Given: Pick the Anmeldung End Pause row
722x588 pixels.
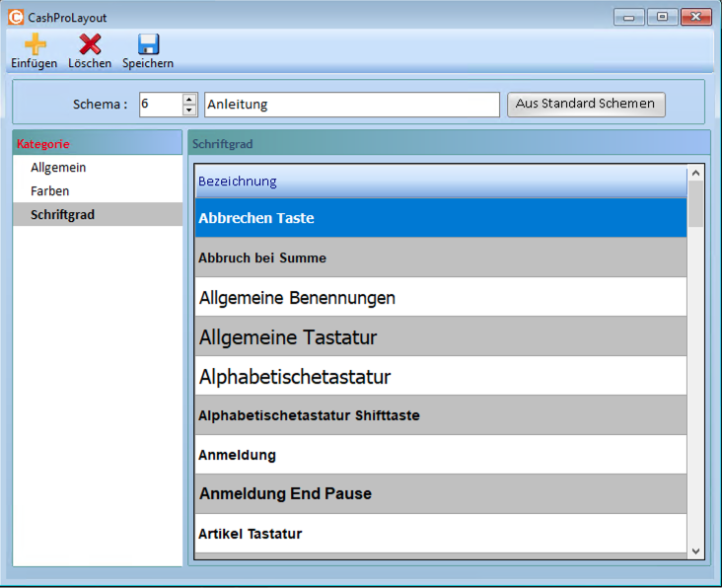Looking at the screenshot, I should point(440,493).
